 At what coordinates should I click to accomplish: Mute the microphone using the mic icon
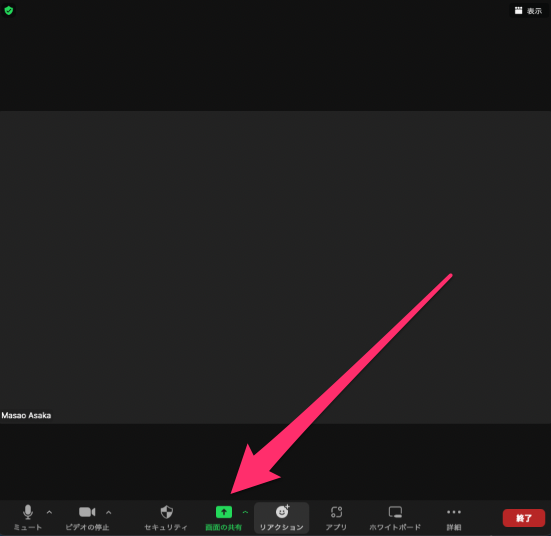(x=28, y=512)
